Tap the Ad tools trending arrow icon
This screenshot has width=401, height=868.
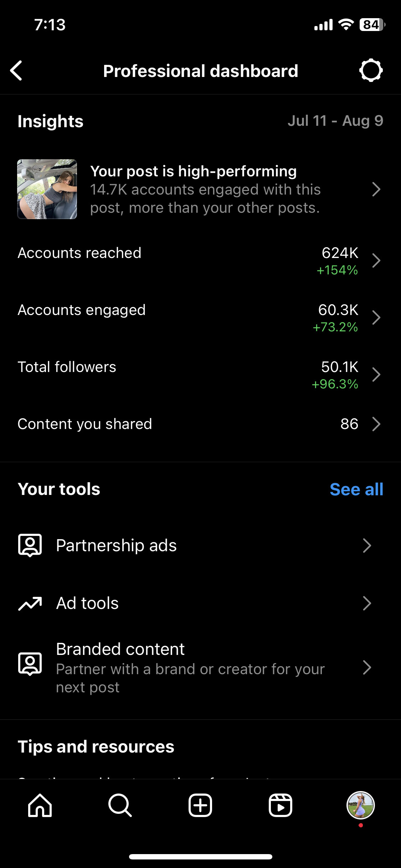coord(30,603)
